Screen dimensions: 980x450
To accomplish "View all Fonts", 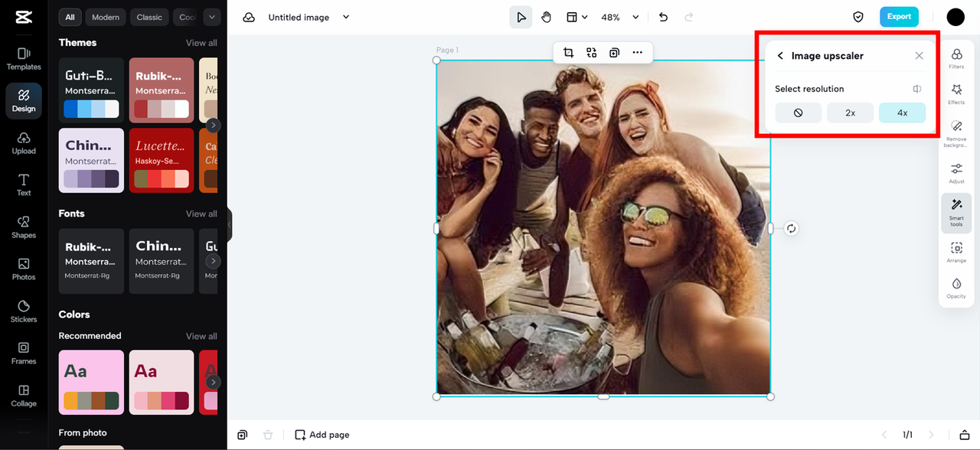I will [x=201, y=214].
